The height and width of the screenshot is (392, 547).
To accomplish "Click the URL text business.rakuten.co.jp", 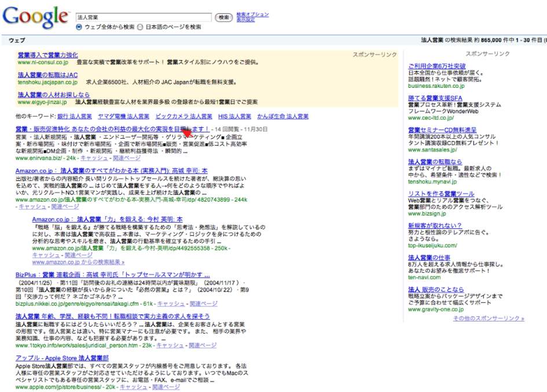I will 436,86.
